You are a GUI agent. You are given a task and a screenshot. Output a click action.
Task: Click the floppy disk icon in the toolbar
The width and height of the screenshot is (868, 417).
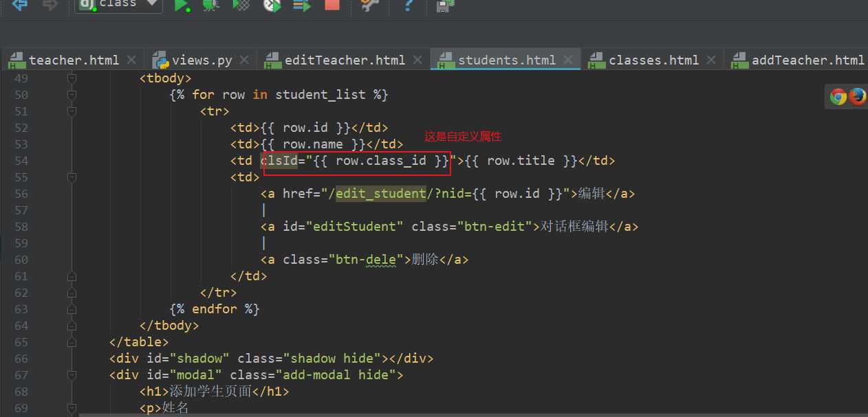point(445,6)
